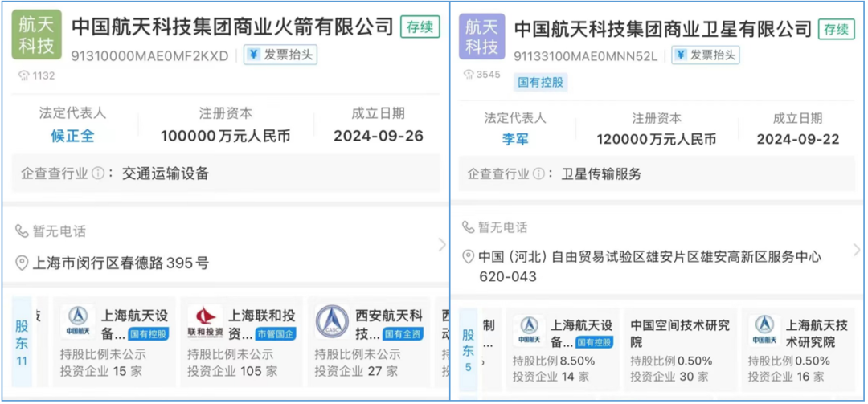The width and height of the screenshot is (868, 404).
Task: Open the 雄安高新区服务中心 address text
Action: click(x=650, y=266)
